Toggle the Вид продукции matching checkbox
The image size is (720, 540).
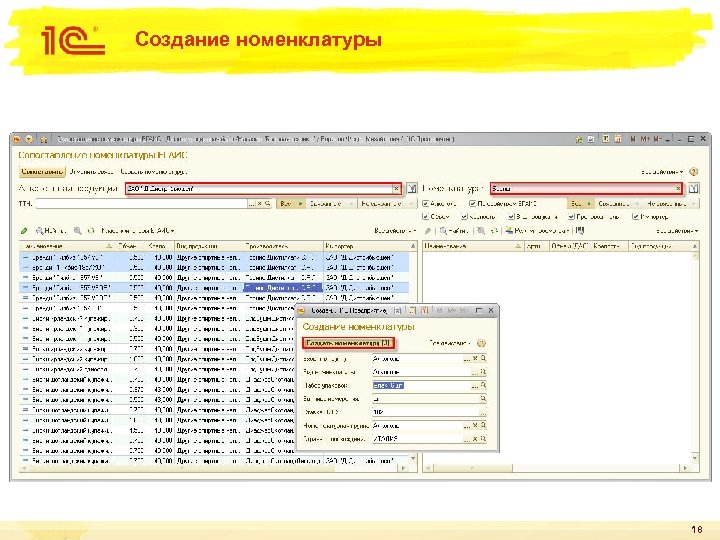(511, 216)
